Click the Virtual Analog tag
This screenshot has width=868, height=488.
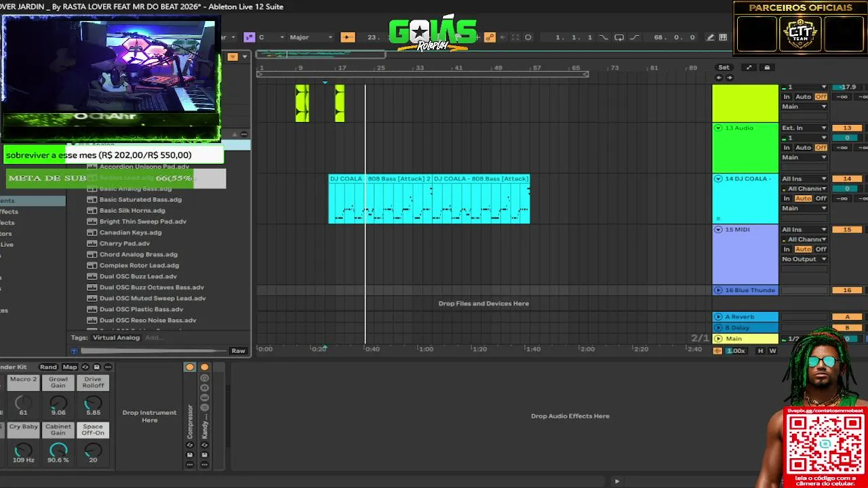coord(116,338)
